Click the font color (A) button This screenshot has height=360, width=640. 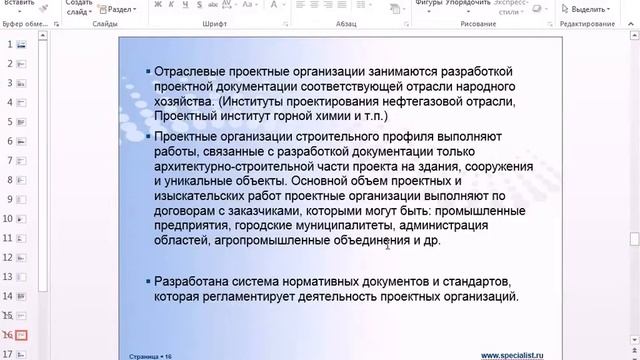[273, 5]
